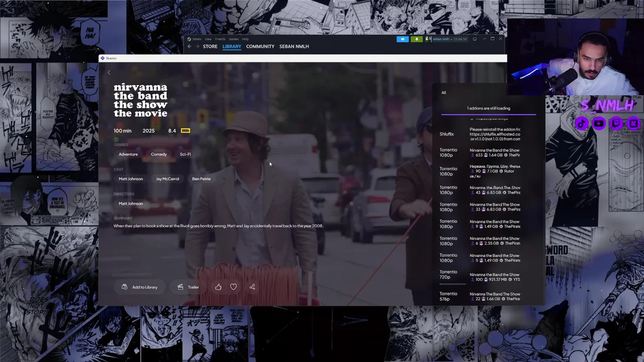
Task: Switch to Steam LIBRARY tab
Action: [232, 46]
